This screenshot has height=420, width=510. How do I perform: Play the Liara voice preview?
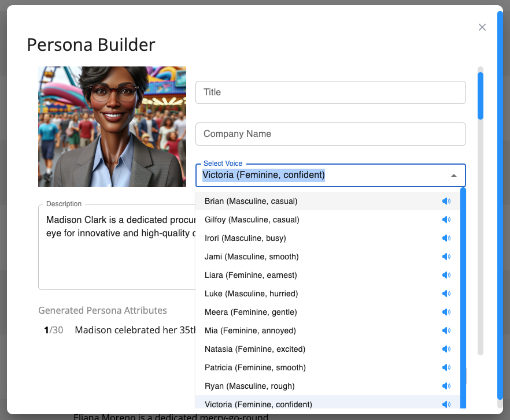446,276
